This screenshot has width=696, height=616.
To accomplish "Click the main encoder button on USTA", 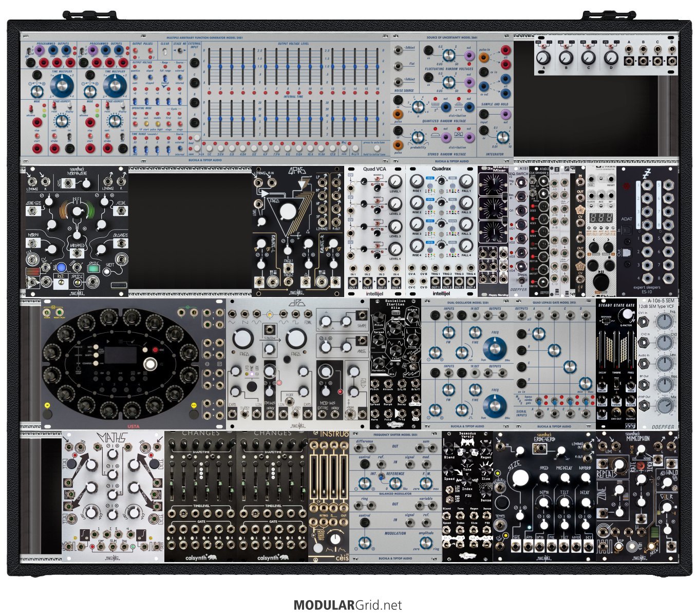I will point(150,364).
